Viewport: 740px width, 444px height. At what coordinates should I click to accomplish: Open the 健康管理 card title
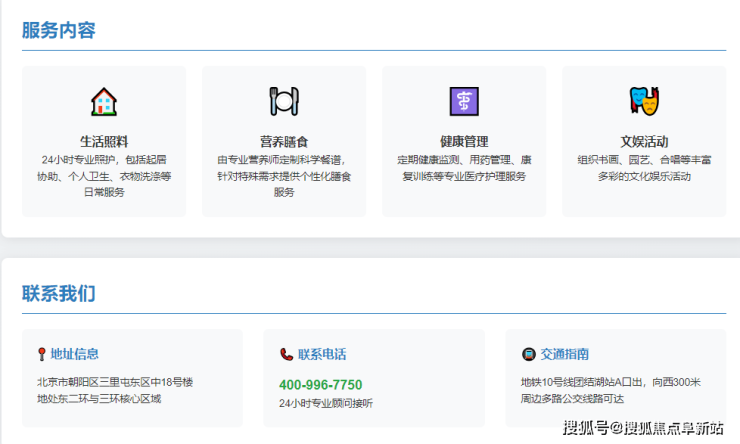[464, 141]
